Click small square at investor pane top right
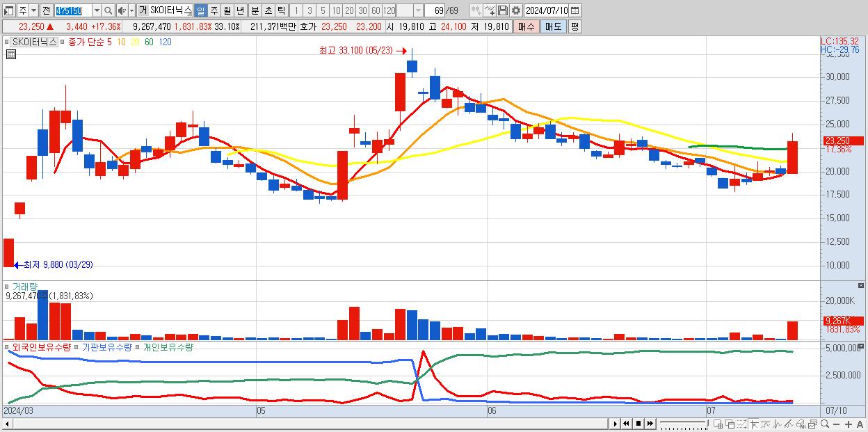The image size is (868, 432). [862, 346]
